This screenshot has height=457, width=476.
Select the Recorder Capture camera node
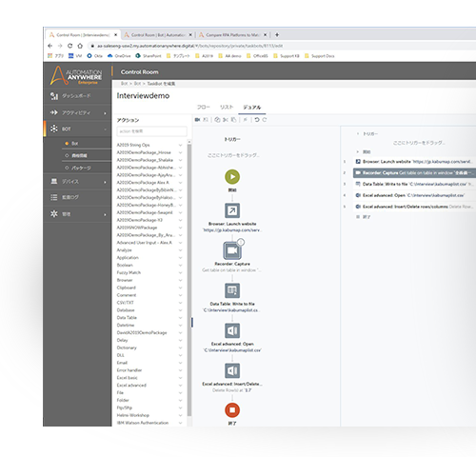[232, 250]
